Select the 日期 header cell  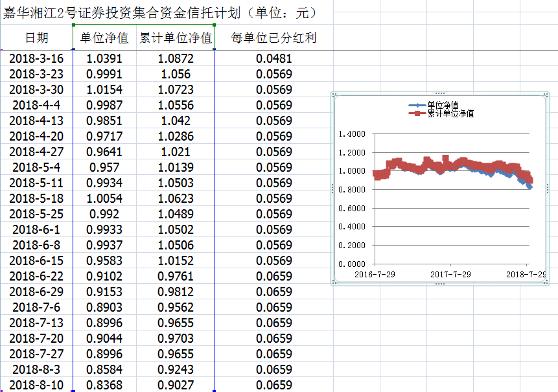(x=37, y=38)
